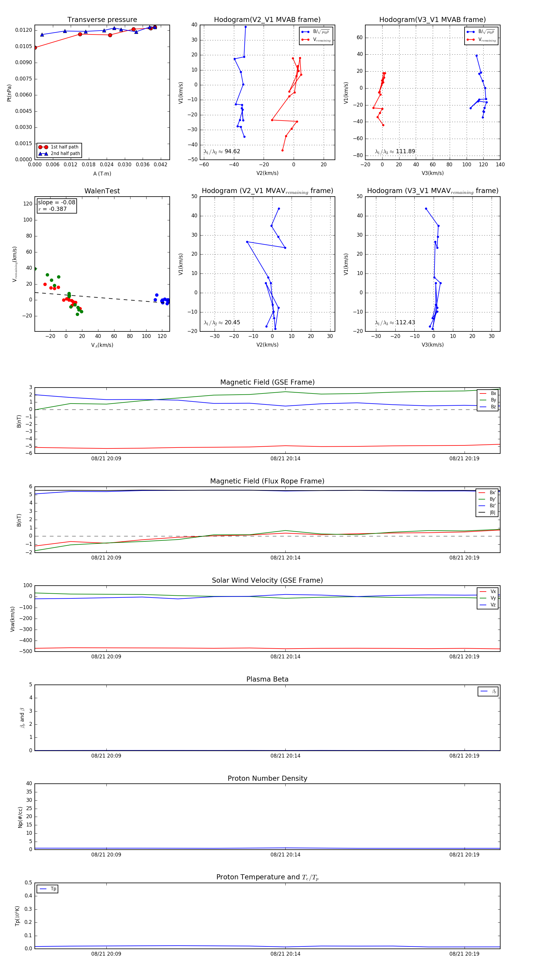Screen dimensions: 535x980
Task: Select the '1st half path' legend entry
Action: 59,147
